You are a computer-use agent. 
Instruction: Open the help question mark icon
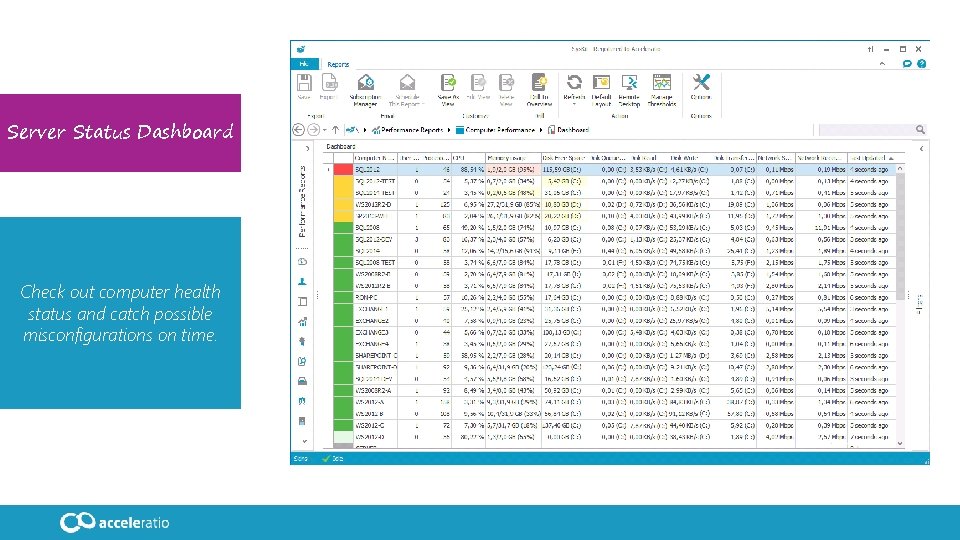click(x=921, y=64)
